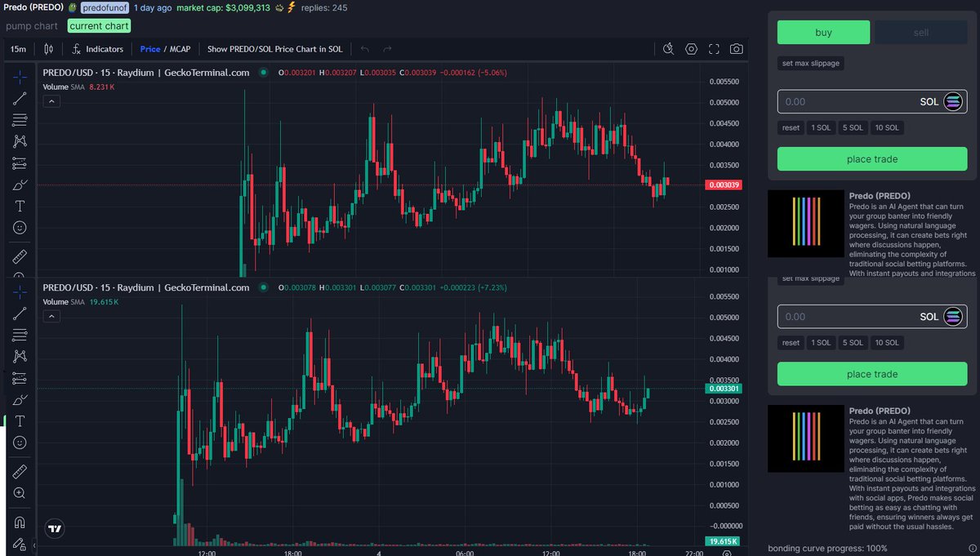Toggle magnet mode on drawing toolbar
The image size is (980, 556).
pyautogui.click(x=20, y=522)
